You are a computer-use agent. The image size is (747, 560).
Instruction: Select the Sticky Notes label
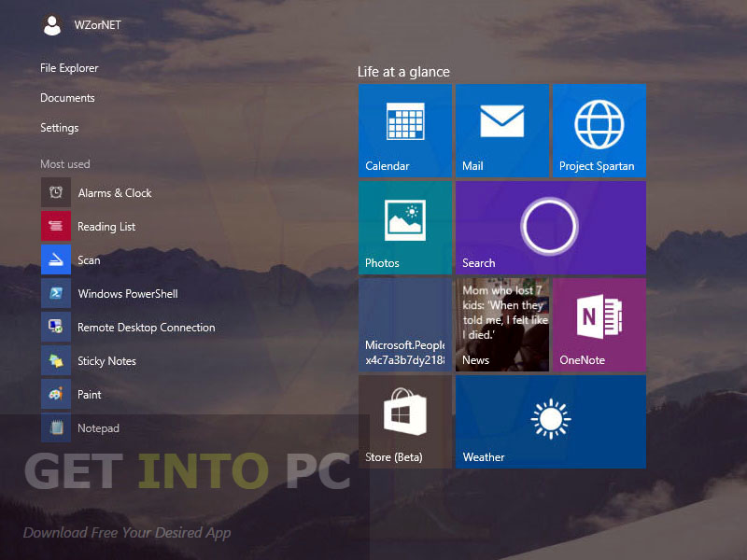pos(106,361)
